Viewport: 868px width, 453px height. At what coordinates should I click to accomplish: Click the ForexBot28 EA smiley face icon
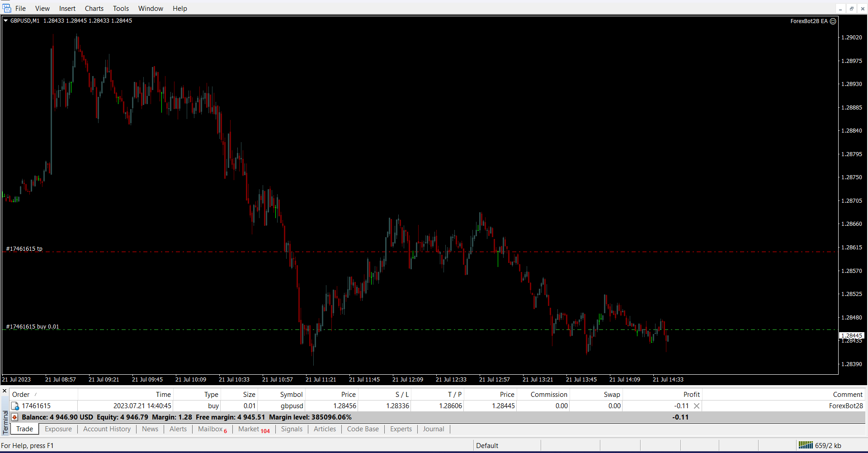coord(833,21)
